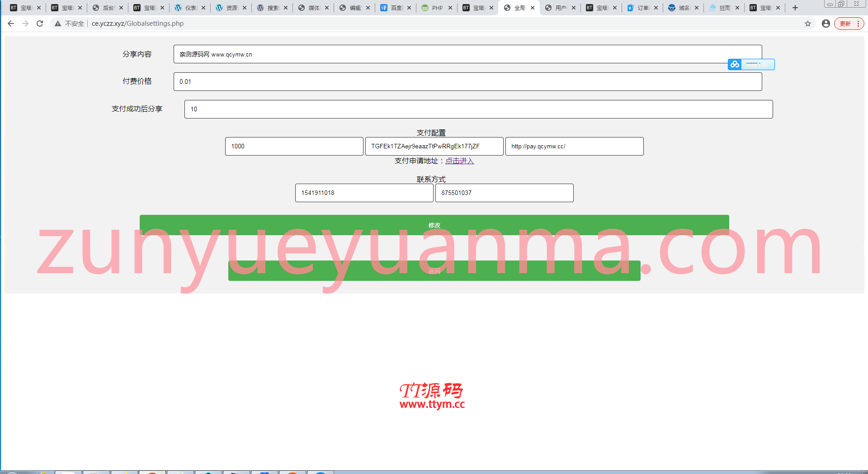
Task: Click the contact field showing 875501037
Action: [x=504, y=193]
